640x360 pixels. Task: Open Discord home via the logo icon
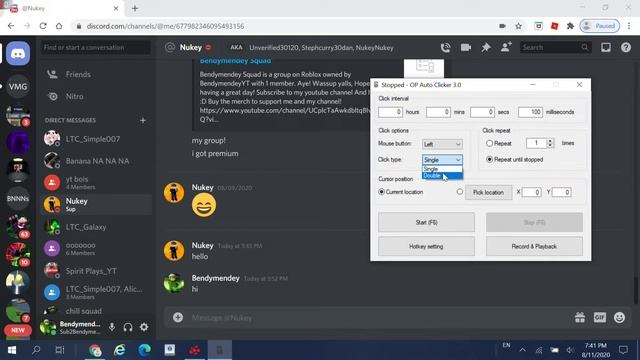coord(18,53)
